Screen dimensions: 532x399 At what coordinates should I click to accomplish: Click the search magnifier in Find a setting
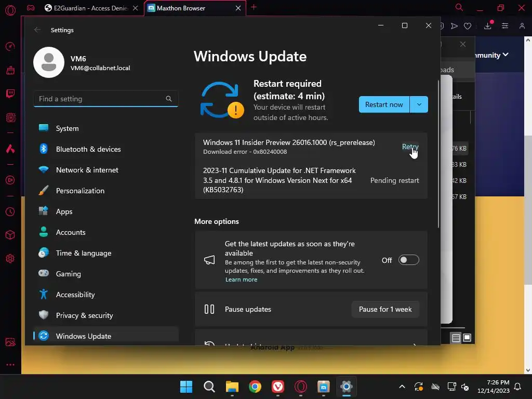[169, 99]
